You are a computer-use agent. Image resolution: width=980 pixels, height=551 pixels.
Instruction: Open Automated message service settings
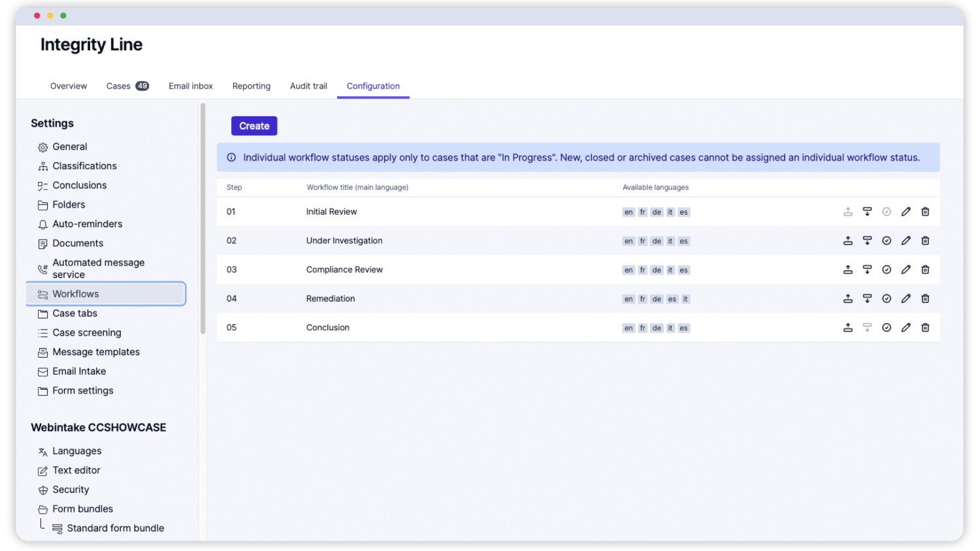(98, 268)
